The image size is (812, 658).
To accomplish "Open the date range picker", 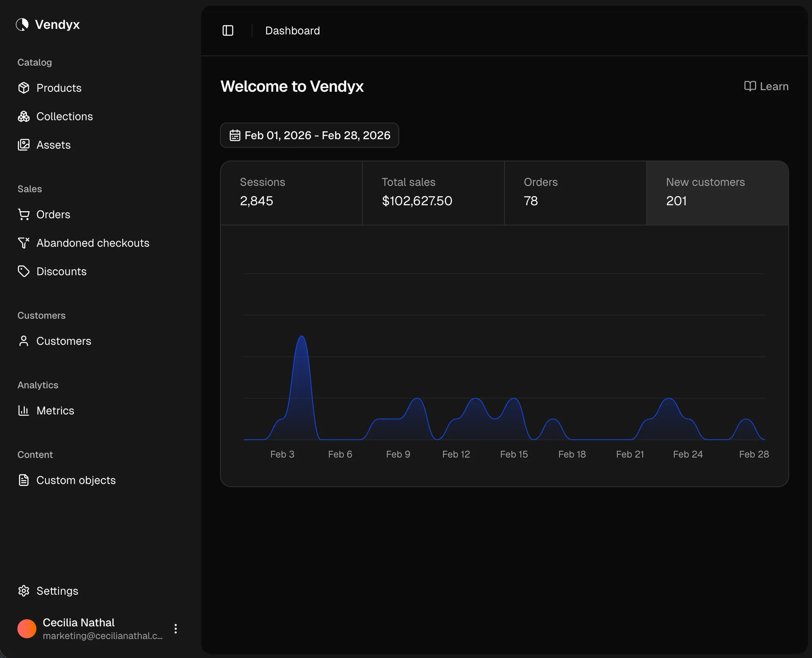I will (x=309, y=135).
